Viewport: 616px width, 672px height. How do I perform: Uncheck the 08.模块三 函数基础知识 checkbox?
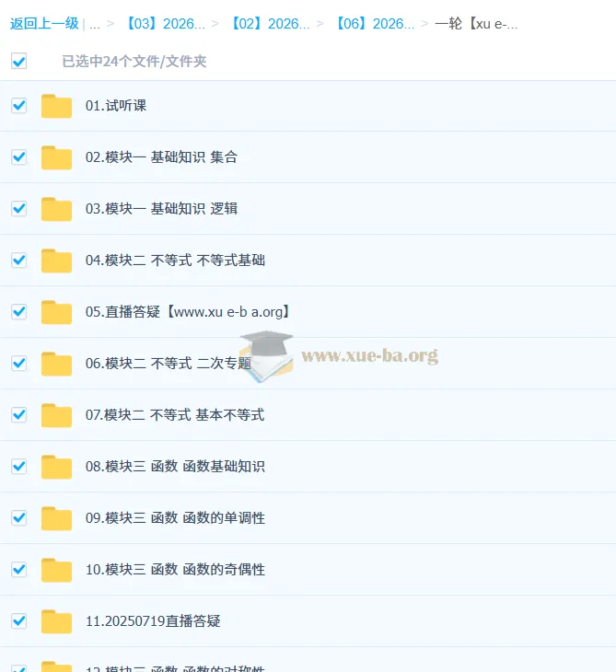(18, 467)
